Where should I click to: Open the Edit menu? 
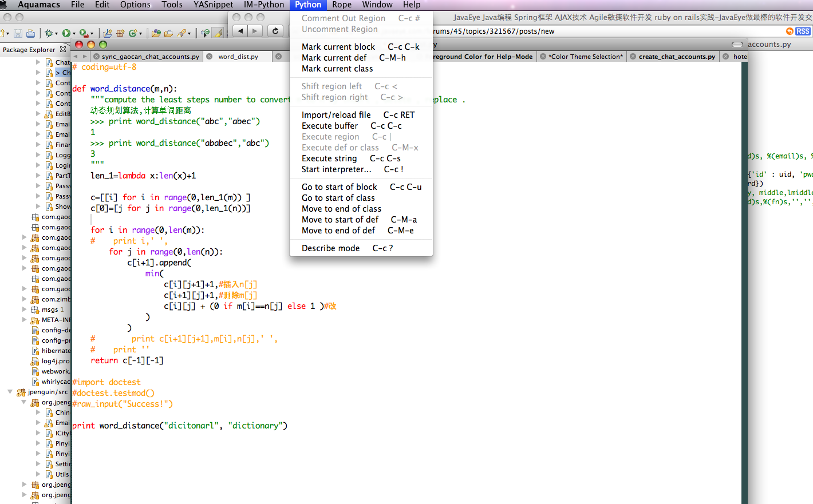tap(102, 5)
